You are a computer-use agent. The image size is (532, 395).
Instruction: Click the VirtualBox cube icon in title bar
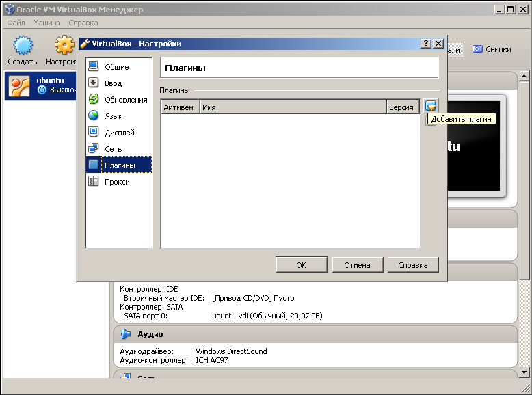point(10,9)
